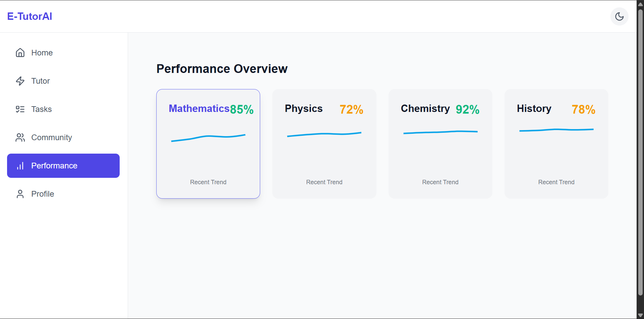Viewport: 644px width, 319px height.
Task: Click the Performance bar chart icon
Action: [20, 166]
